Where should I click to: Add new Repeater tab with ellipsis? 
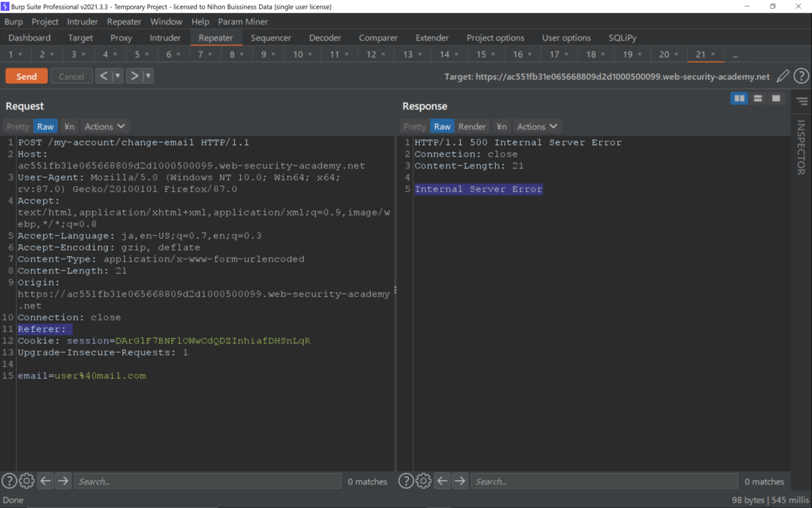point(735,54)
